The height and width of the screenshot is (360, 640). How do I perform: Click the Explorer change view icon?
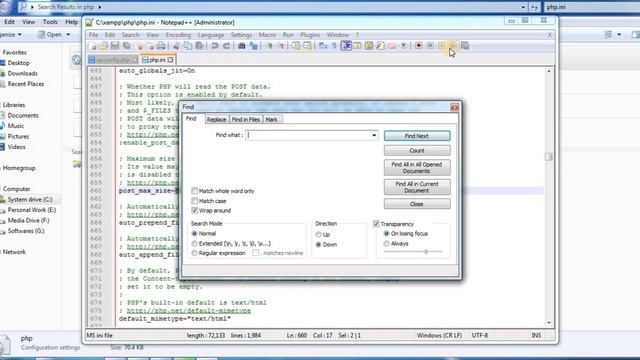click(608, 35)
